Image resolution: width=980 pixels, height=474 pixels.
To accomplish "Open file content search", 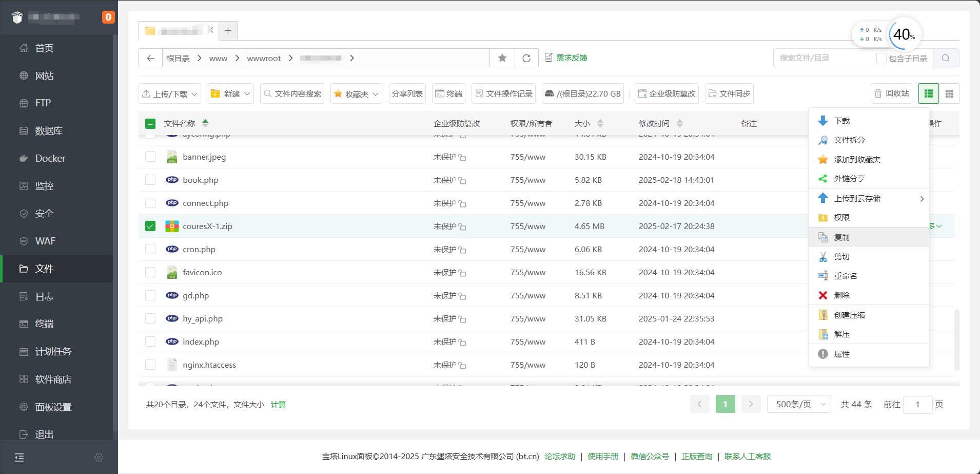I will pos(292,93).
